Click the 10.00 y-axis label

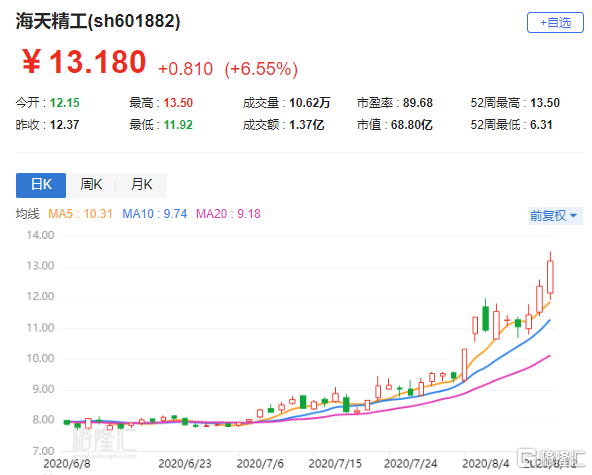point(40,358)
